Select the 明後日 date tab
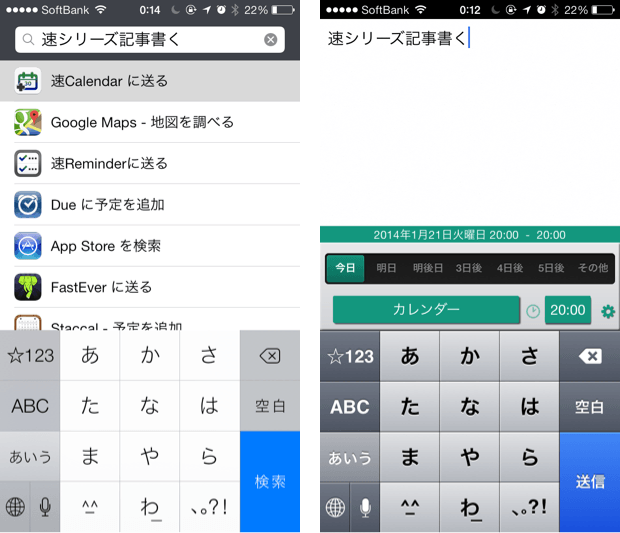Viewport: 620px width, 533px height. [428, 268]
